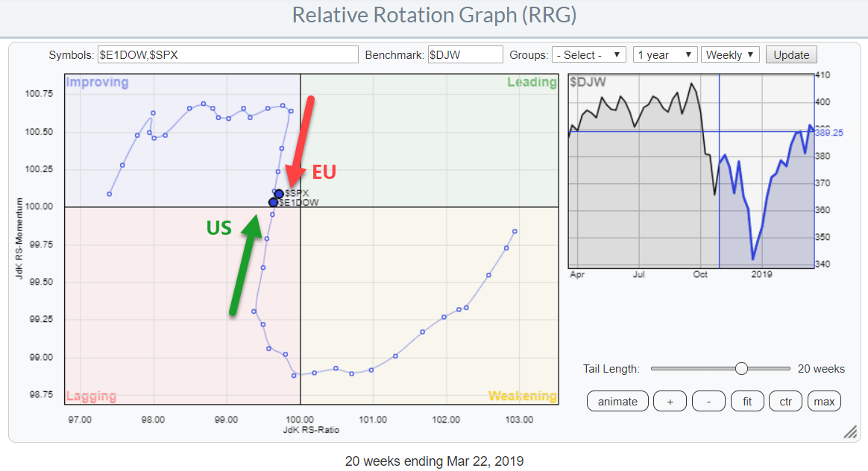Click the resize grip in corner
Screen dimensions: 868x471
tap(850, 432)
